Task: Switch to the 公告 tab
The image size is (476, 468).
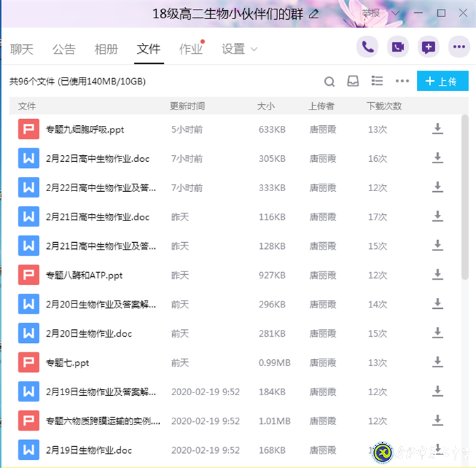Action: click(x=64, y=49)
